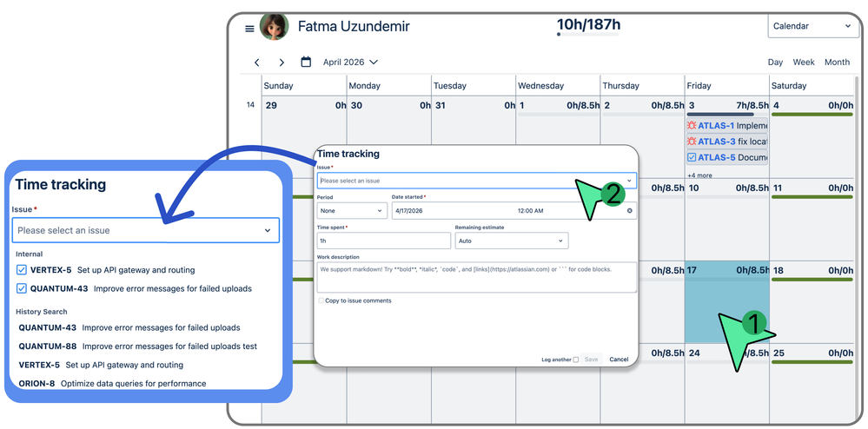
Task: Expand the April 2026 month dropdown
Action: point(350,62)
